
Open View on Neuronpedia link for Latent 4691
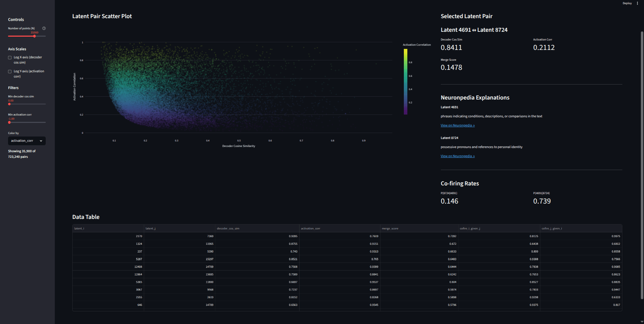pos(458,125)
